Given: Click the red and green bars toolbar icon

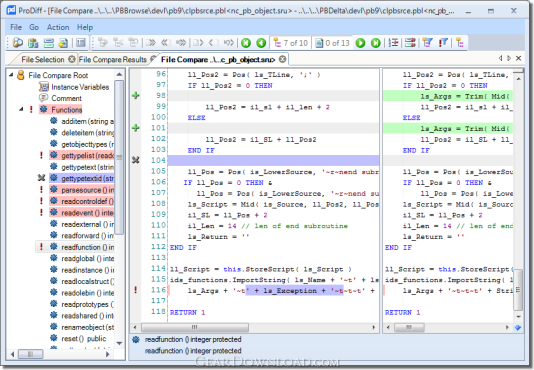Looking at the screenshot, I should point(410,43).
